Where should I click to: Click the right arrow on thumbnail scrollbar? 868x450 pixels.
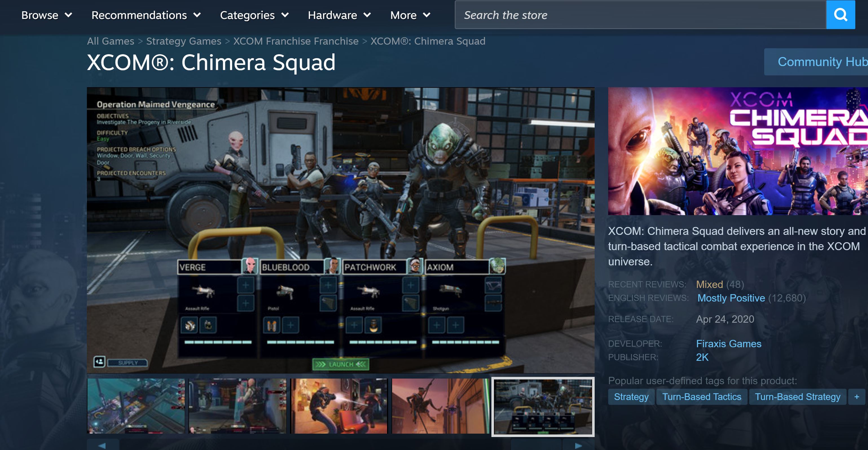578,445
